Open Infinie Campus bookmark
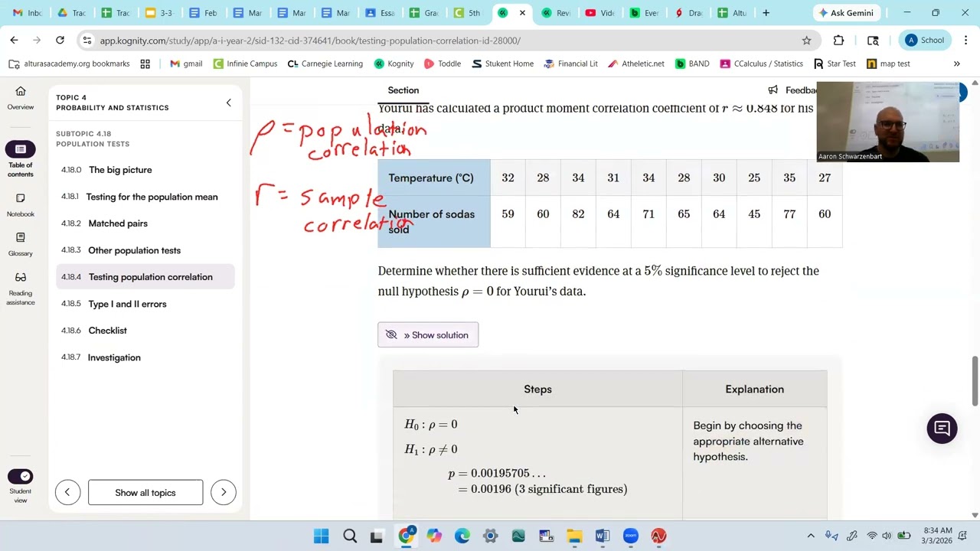Viewport: 980px width, 551px height. click(245, 64)
